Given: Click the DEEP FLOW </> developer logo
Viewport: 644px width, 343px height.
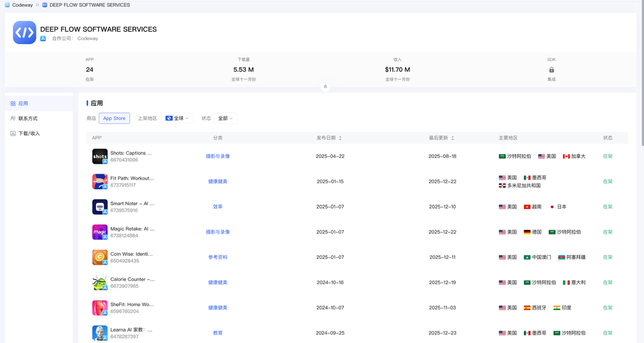Looking at the screenshot, I should coord(24,32).
